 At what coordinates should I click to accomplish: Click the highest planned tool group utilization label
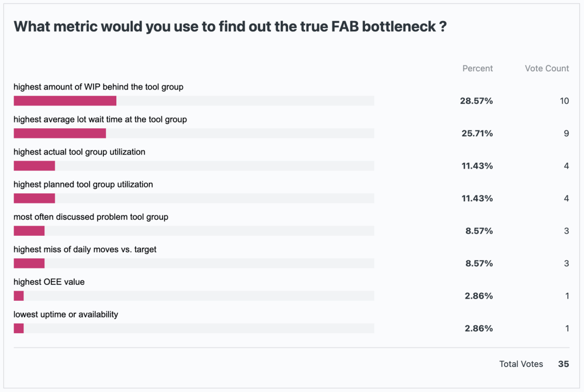83,185
